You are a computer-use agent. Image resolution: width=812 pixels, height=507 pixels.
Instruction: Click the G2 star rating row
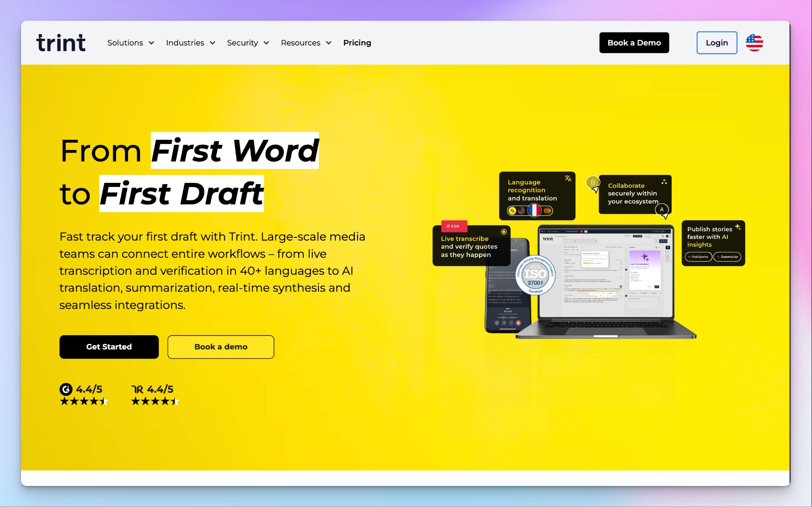coord(84,401)
